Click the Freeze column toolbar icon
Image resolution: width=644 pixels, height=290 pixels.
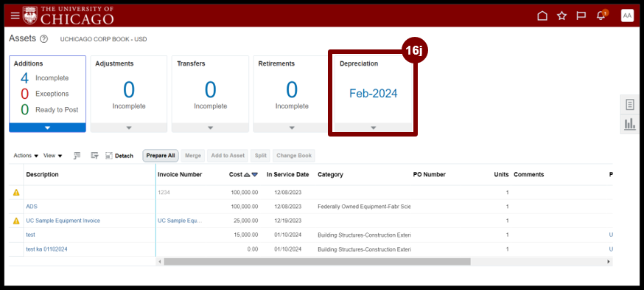click(x=77, y=156)
